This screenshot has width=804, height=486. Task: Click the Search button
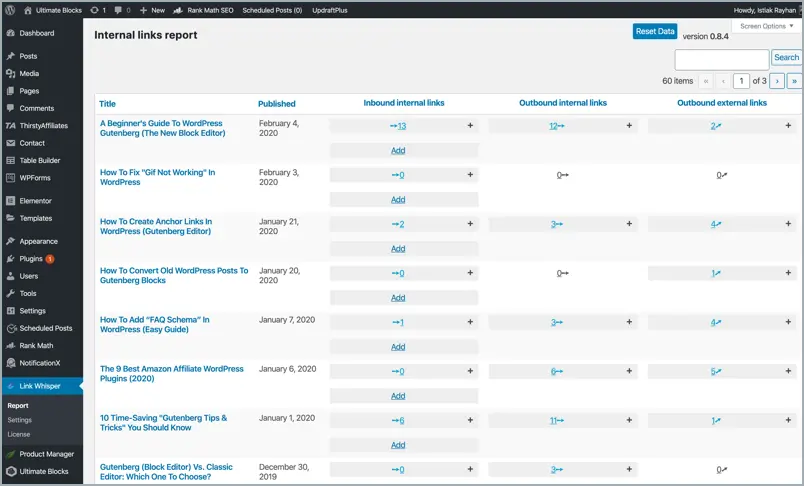(x=786, y=57)
